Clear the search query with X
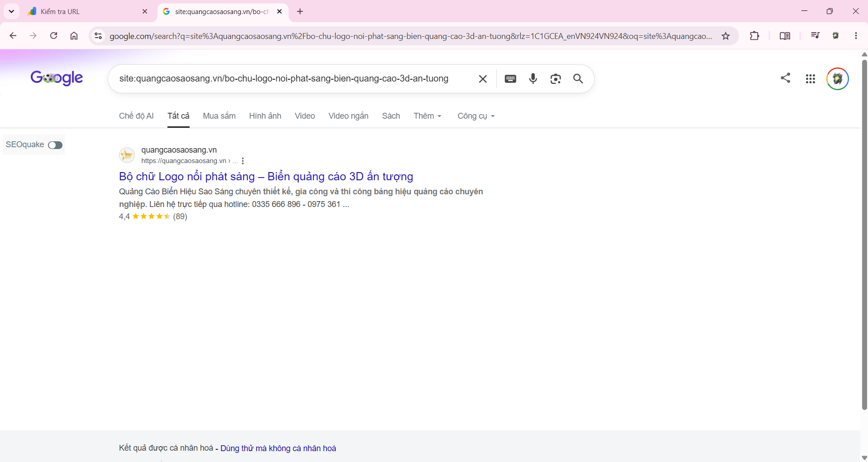This screenshot has height=462, width=868. (483, 79)
